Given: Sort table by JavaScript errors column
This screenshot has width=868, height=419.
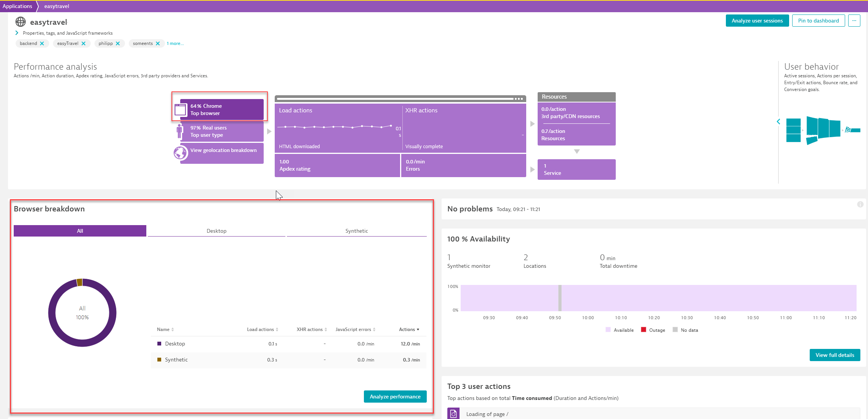Looking at the screenshot, I should [x=356, y=329].
